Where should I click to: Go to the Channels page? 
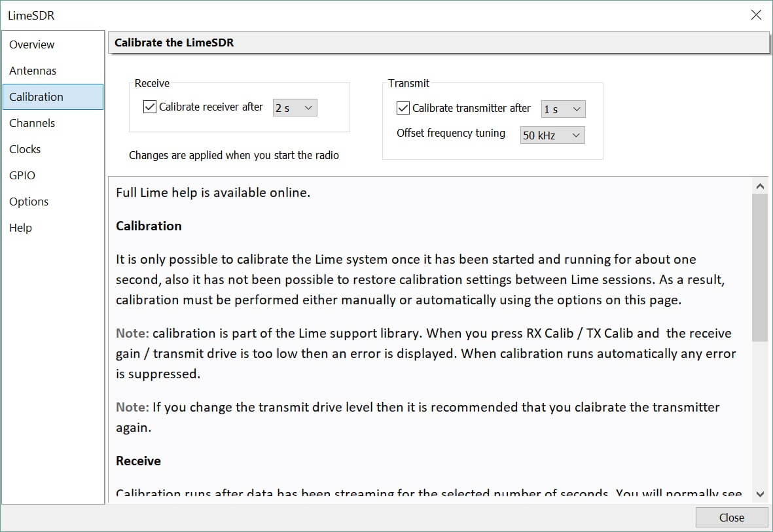32,123
